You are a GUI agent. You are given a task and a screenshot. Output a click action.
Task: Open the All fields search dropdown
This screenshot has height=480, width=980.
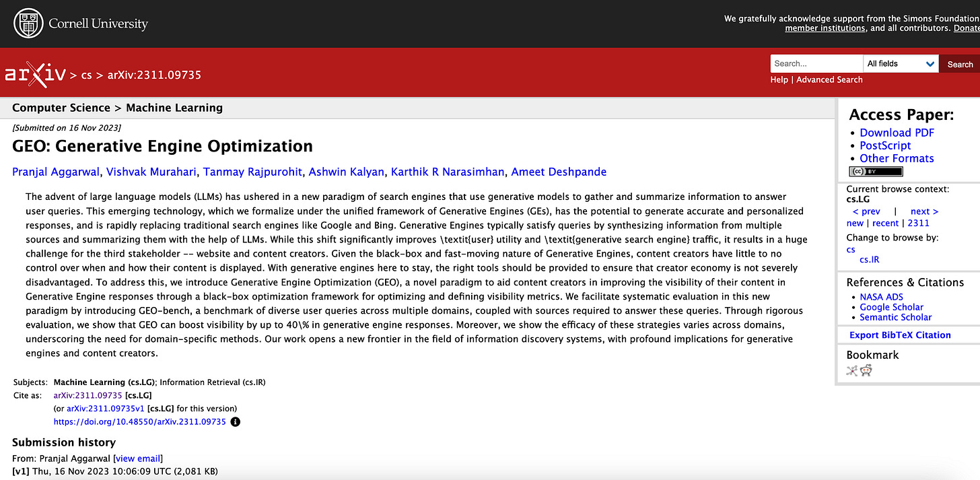click(901, 64)
